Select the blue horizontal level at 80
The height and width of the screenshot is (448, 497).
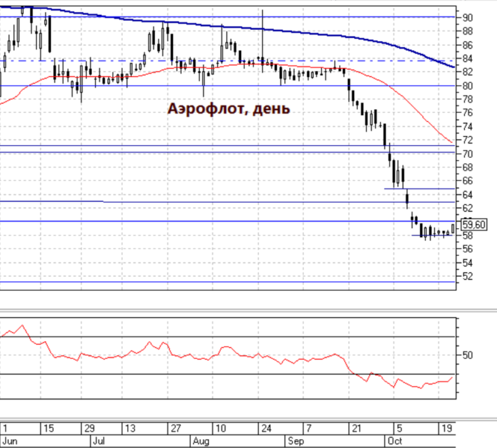point(227,86)
